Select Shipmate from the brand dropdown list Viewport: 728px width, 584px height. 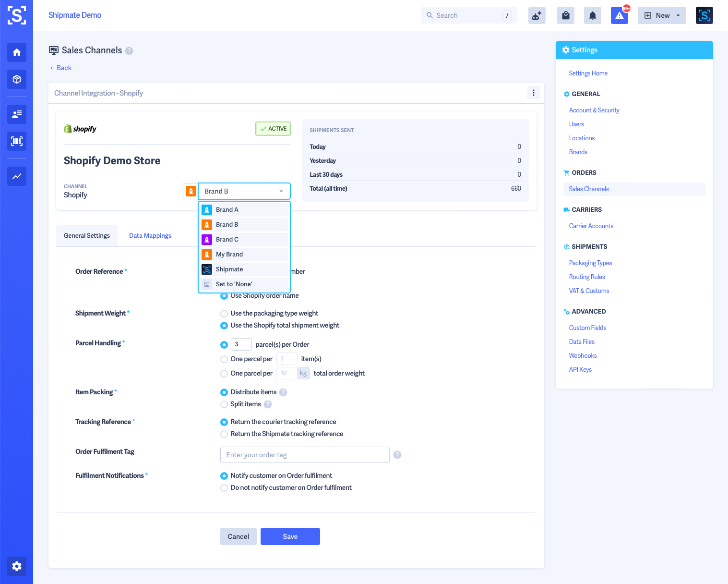230,269
